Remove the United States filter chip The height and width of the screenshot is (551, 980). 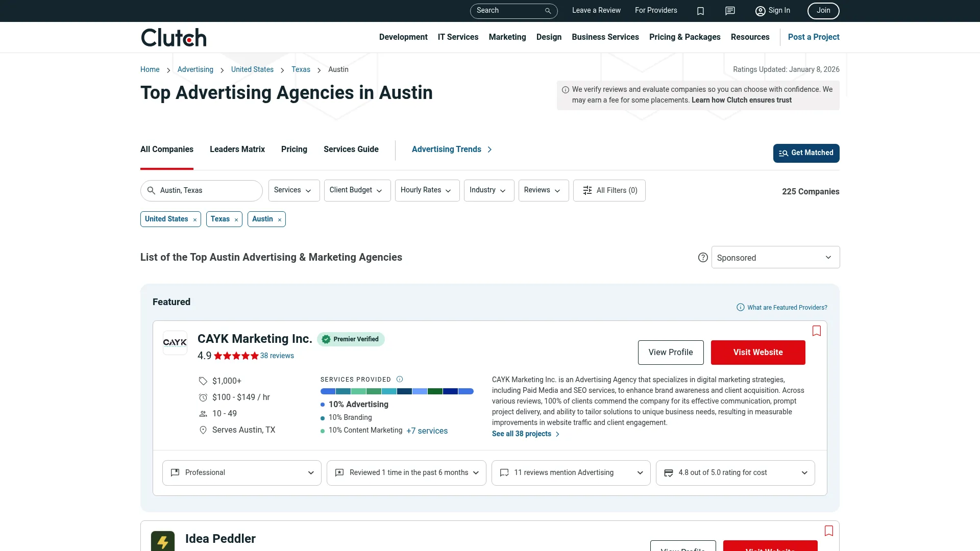195,219
